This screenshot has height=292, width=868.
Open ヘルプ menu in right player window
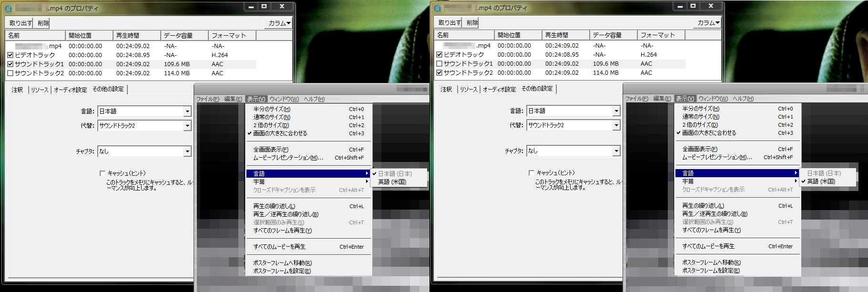click(x=743, y=99)
